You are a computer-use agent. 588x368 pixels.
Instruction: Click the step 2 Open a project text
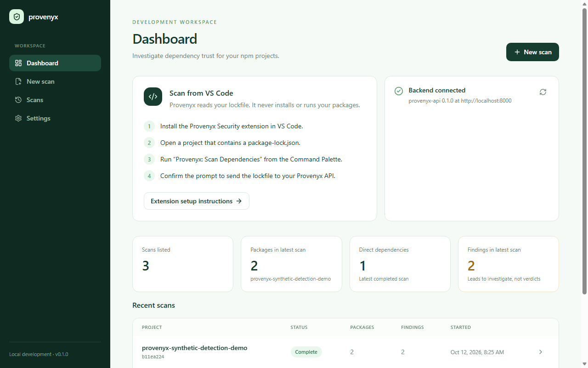[230, 143]
